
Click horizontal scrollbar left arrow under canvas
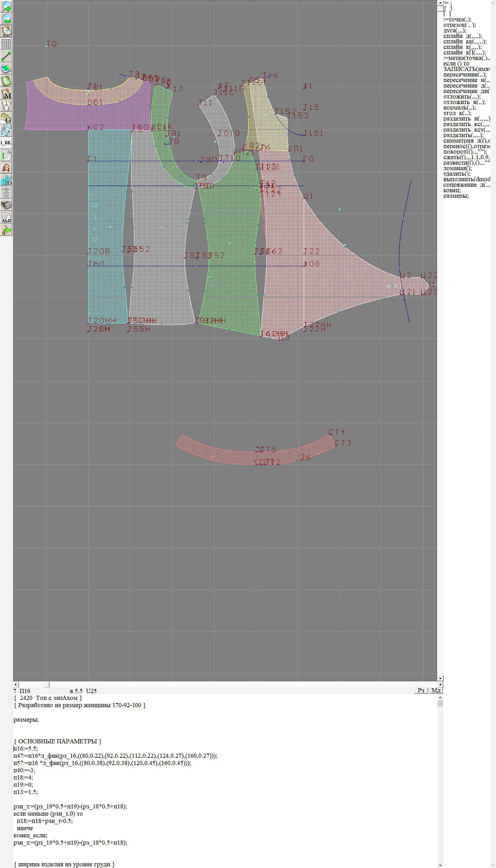(15, 684)
